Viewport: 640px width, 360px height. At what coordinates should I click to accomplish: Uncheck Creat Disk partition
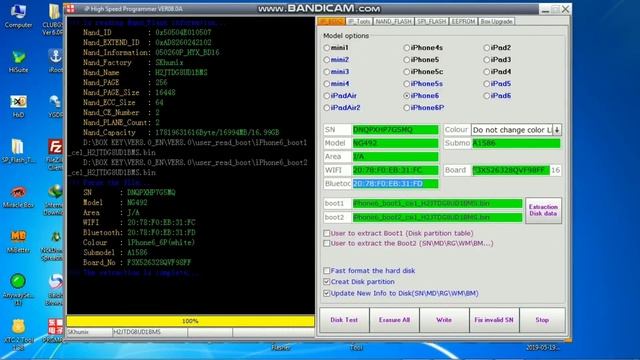[327, 282]
